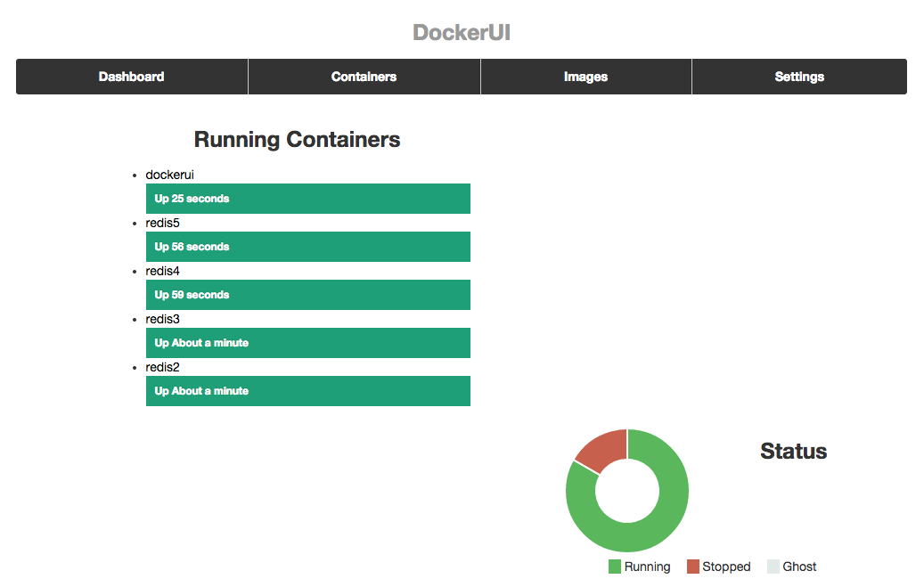This screenshot has height=587, width=924.
Task: Open the redis4 container entry
Action: point(163,271)
